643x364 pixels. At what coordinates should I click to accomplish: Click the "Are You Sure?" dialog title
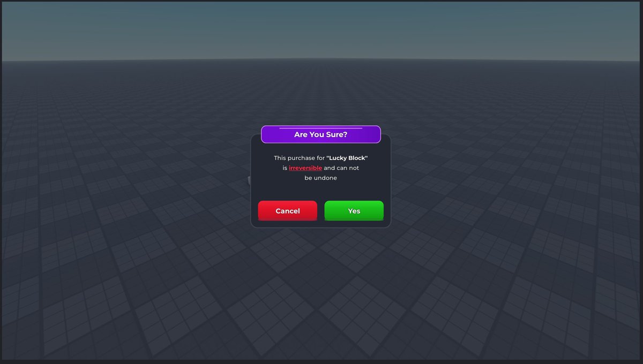(320, 134)
